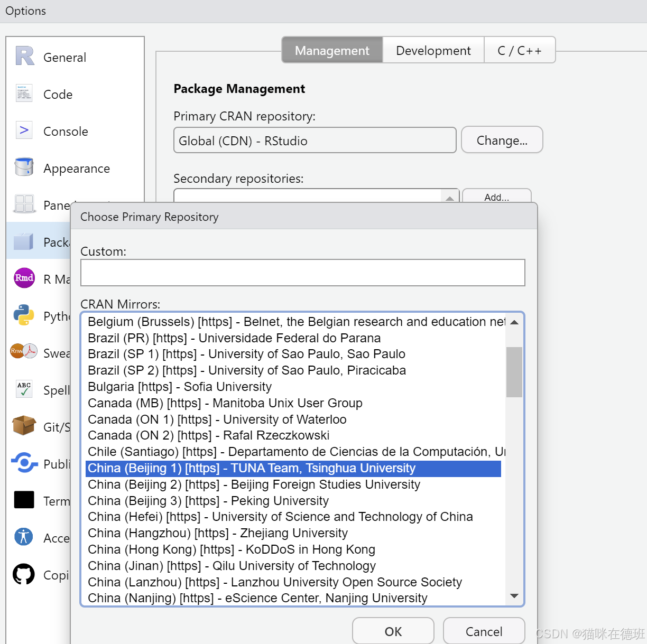Click the Appearance paint bucket icon
This screenshot has width=647, height=644.
pyautogui.click(x=24, y=167)
